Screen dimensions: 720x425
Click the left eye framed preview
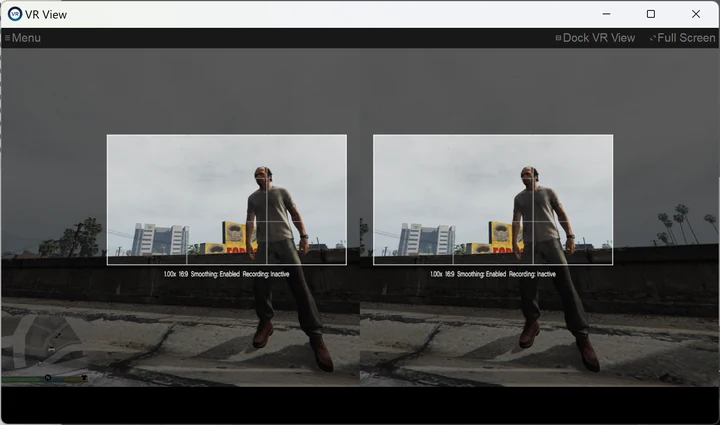227,200
